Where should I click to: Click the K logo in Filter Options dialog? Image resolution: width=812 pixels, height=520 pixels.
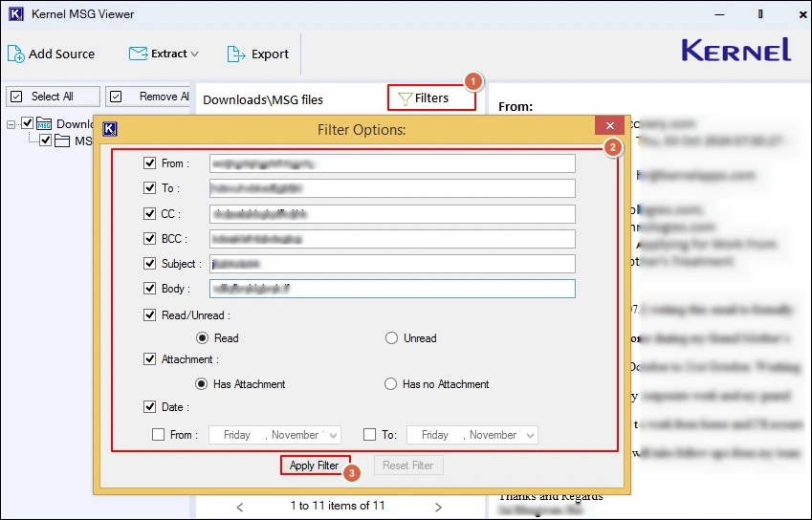pos(110,129)
